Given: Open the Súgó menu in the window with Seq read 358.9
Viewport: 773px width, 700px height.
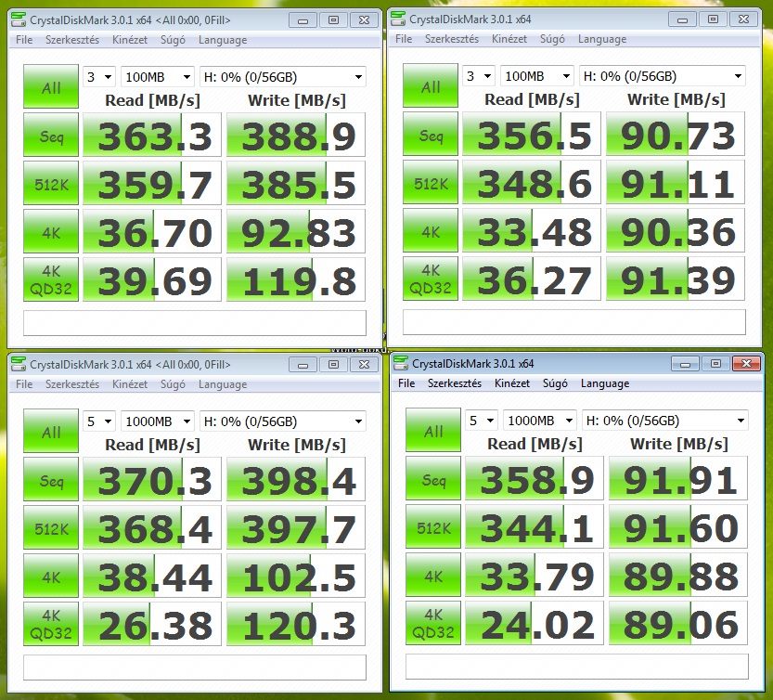Looking at the screenshot, I should click(555, 383).
